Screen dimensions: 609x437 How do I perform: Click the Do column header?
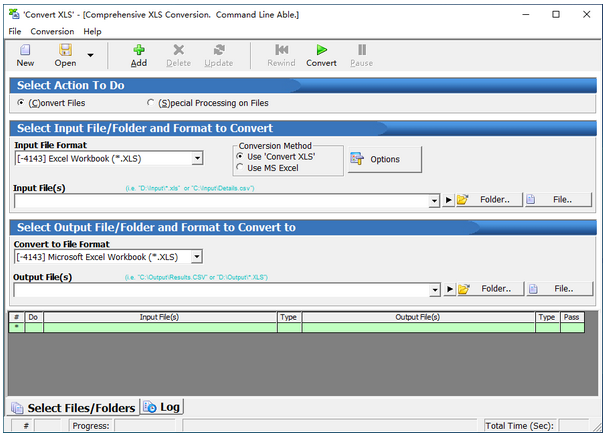pos(33,317)
